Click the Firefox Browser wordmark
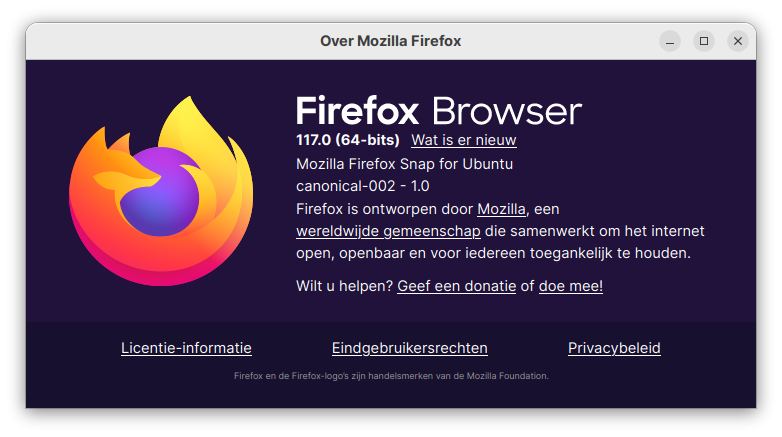The image size is (782, 437). pyautogui.click(x=438, y=110)
